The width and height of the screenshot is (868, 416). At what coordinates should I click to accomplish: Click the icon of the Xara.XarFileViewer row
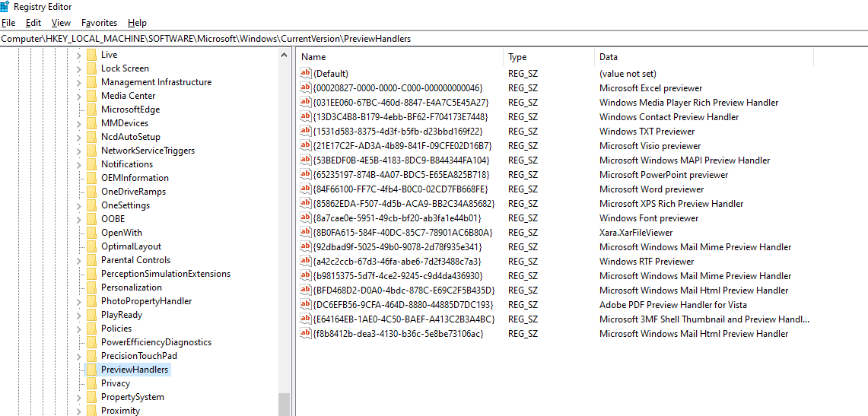click(x=306, y=233)
